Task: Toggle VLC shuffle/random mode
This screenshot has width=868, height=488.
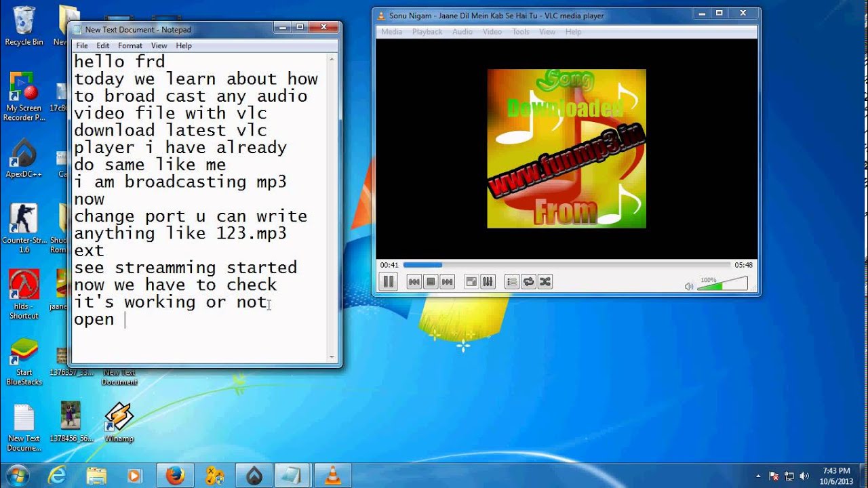Action: point(545,282)
